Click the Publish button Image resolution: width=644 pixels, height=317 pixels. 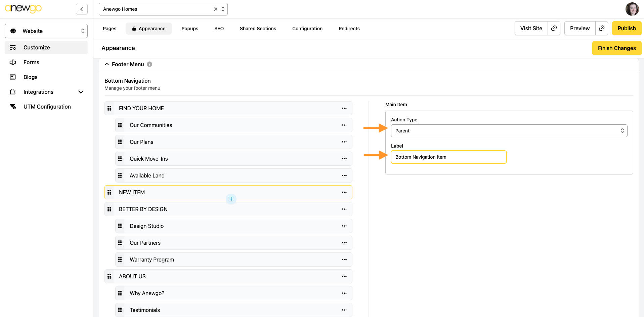click(x=626, y=28)
